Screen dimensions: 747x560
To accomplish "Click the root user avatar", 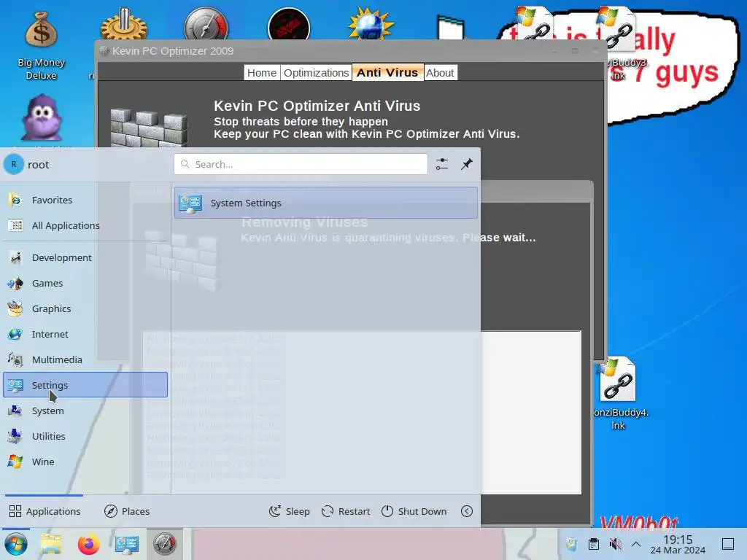I will [x=14, y=164].
